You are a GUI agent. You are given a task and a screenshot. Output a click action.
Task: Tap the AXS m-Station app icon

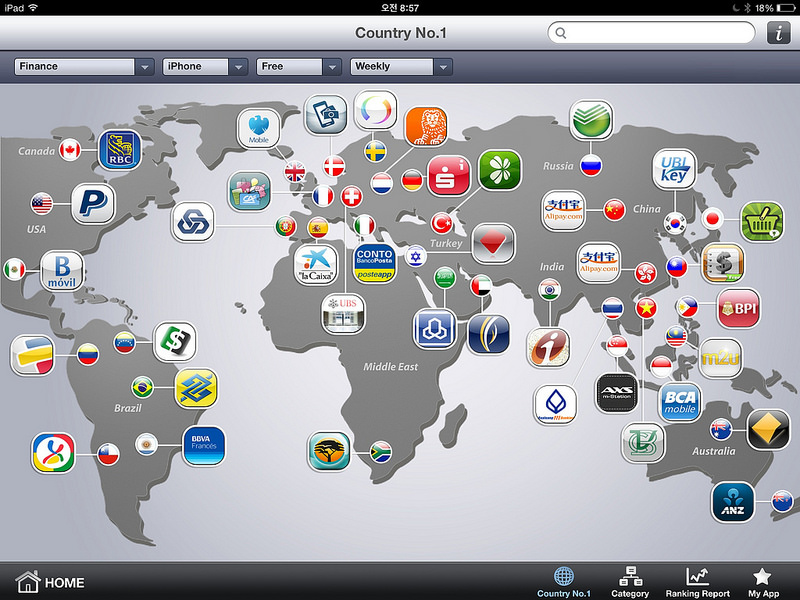click(x=617, y=392)
